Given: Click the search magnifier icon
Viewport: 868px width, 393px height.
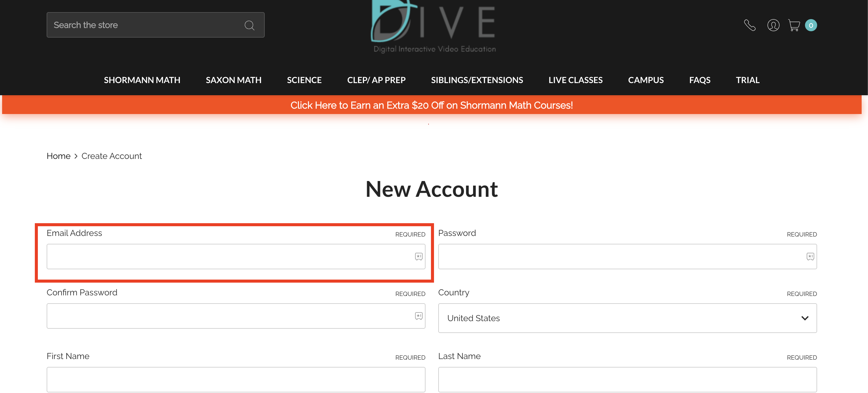Looking at the screenshot, I should coord(249,25).
